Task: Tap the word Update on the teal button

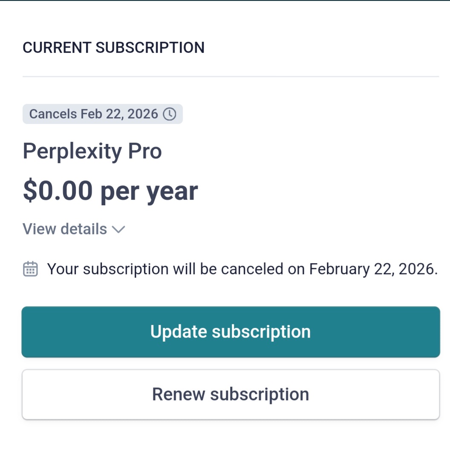Action: pos(178,332)
